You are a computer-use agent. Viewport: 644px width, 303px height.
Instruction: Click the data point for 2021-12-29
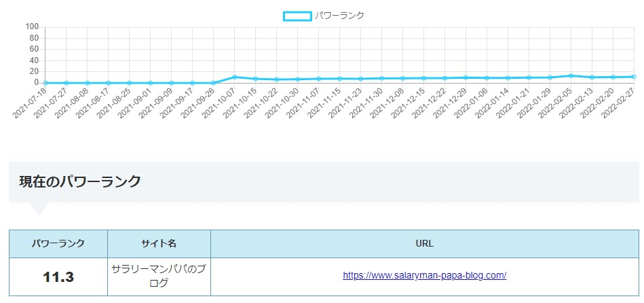point(466,77)
